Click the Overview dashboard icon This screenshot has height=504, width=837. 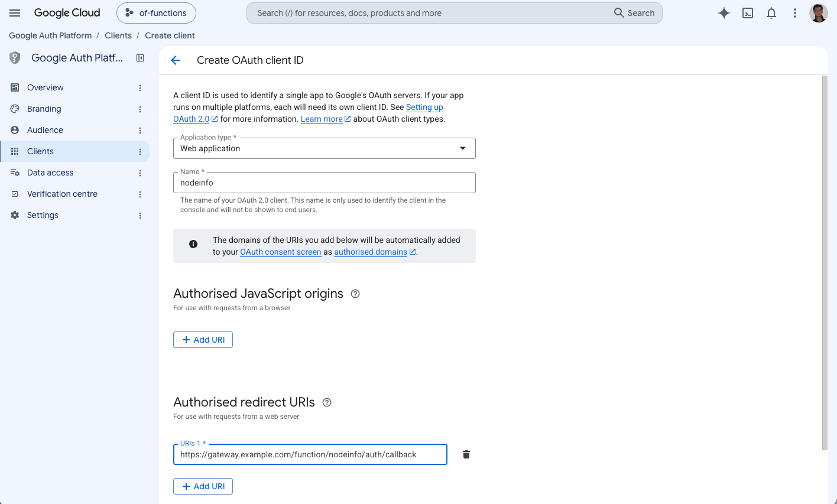point(15,87)
